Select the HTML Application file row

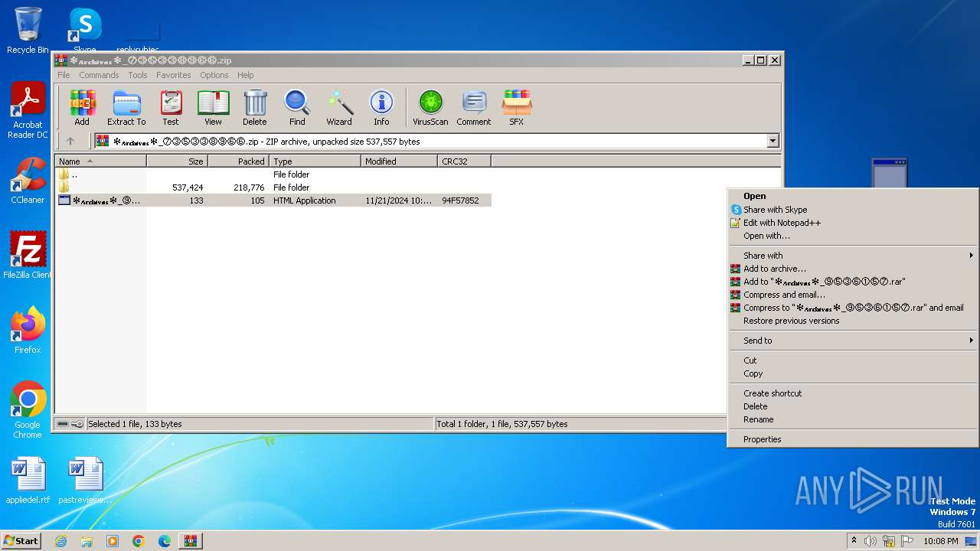pos(273,201)
